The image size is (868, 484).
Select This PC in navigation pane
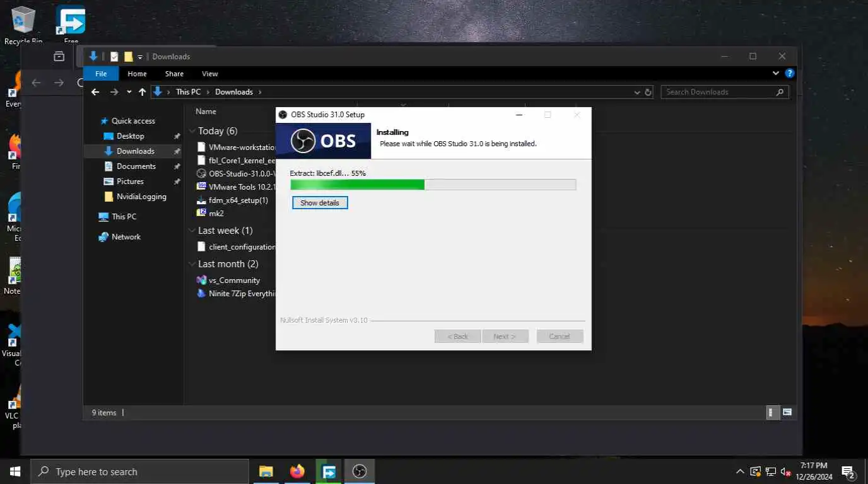pos(124,217)
